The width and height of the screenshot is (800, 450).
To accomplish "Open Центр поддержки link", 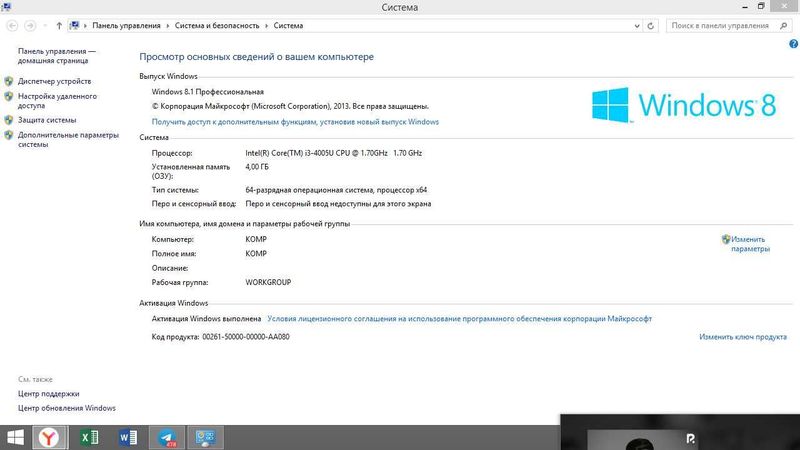I will tap(48, 394).
